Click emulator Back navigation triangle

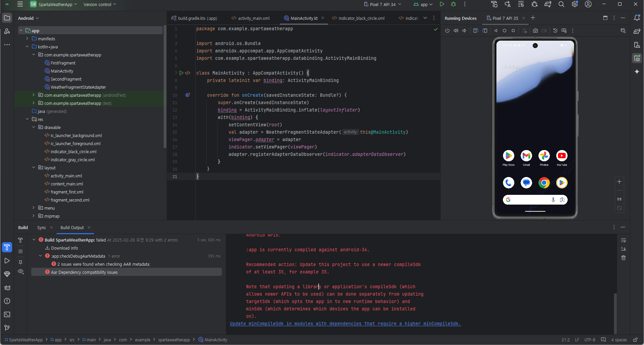click(x=496, y=31)
